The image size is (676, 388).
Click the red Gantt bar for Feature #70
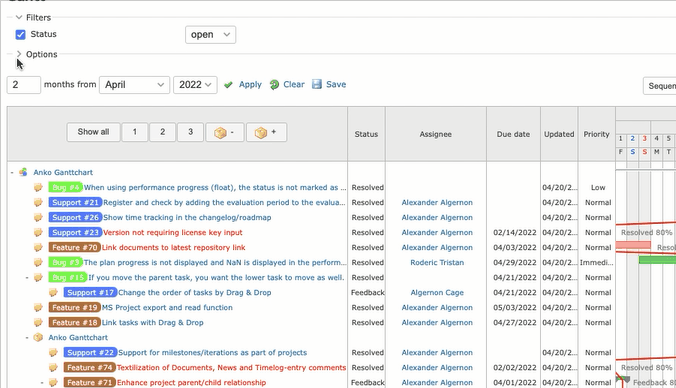pyautogui.click(x=633, y=245)
